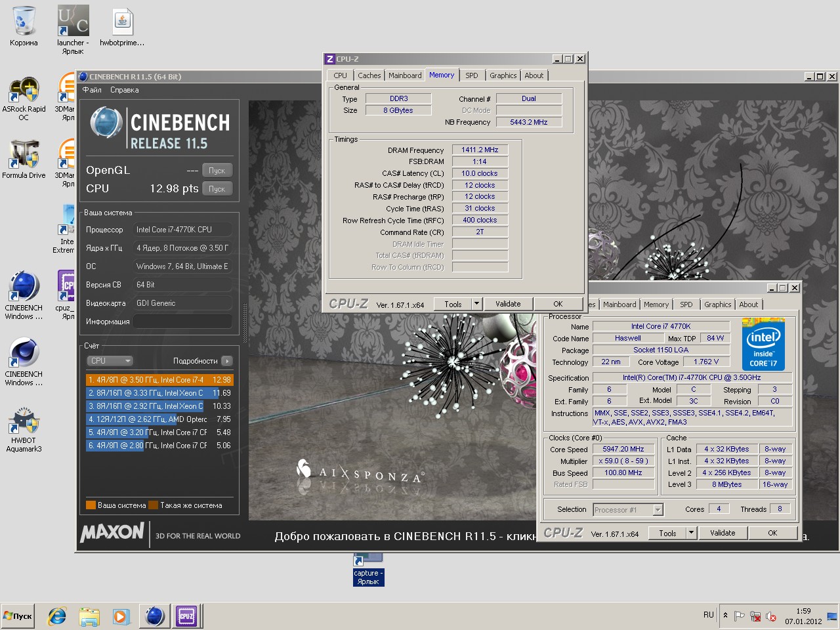Switch to SPD tab in top CPU-Z
This screenshot has height=630, width=840.
472,75
